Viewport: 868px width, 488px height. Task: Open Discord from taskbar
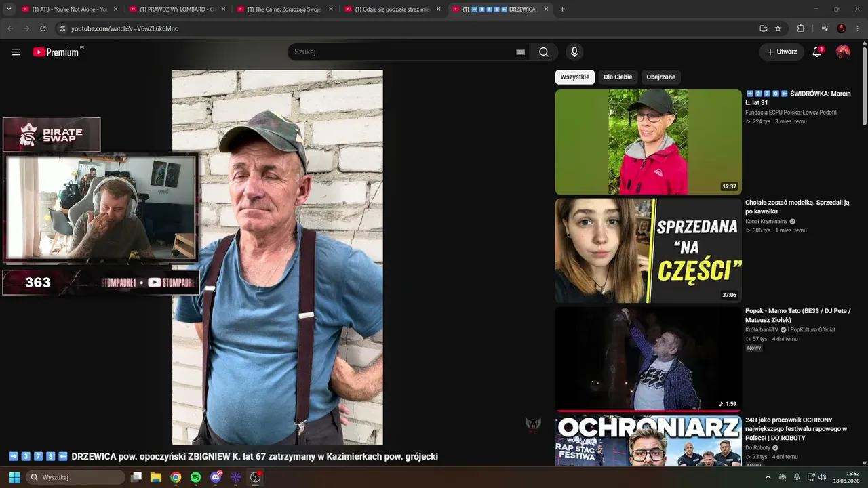216,477
